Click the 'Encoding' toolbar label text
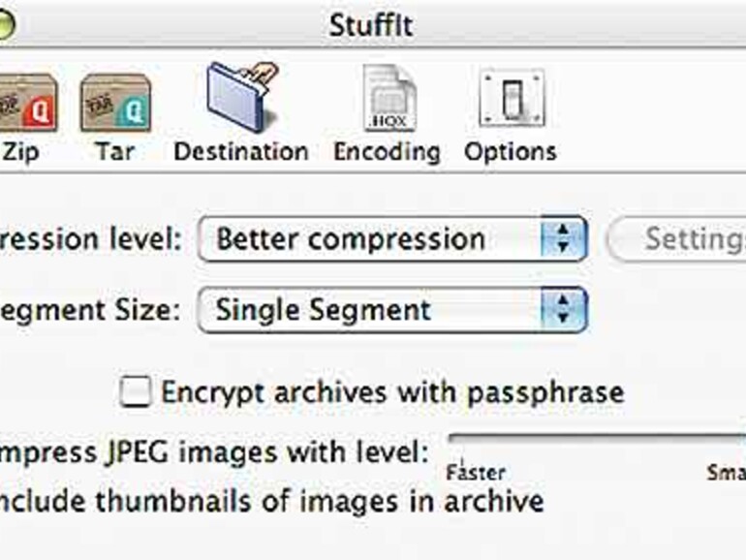Viewport: 746px width, 560px height. tap(387, 152)
